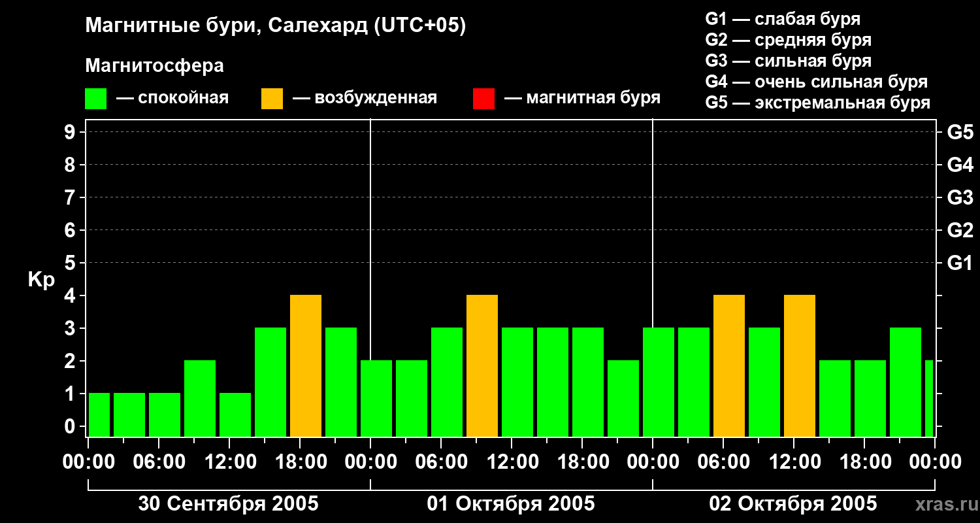Click the 00:00 label starting 02 October

point(653,462)
